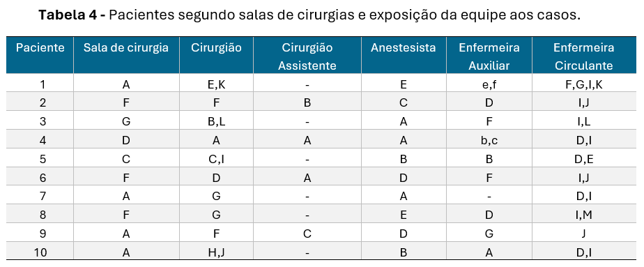Click the I,L circulating nurse cell
Screen dimensions: 644x267
pos(584,121)
